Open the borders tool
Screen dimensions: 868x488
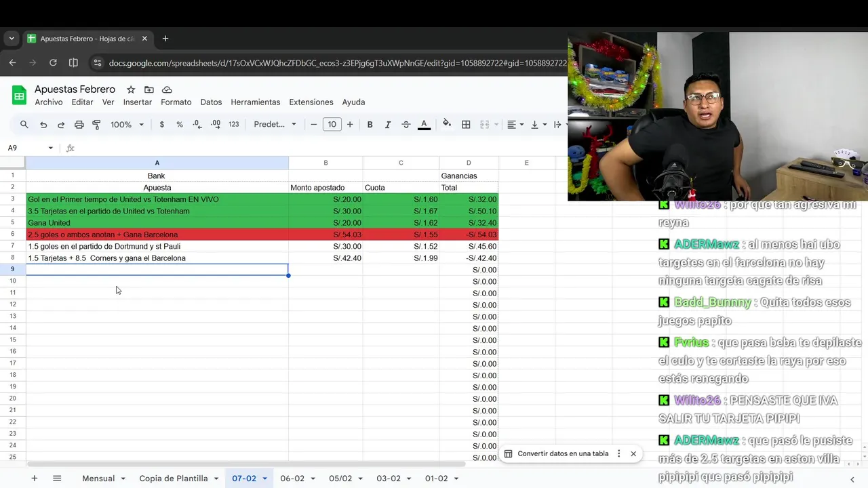coord(466,125)
